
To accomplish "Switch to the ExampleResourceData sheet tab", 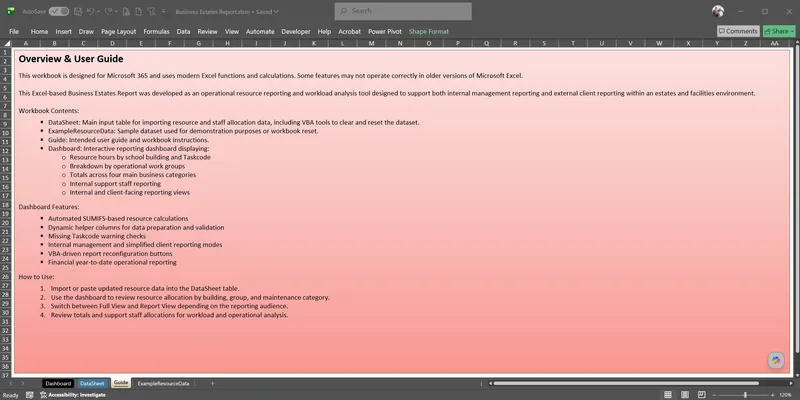I will [x=163, y=383].
